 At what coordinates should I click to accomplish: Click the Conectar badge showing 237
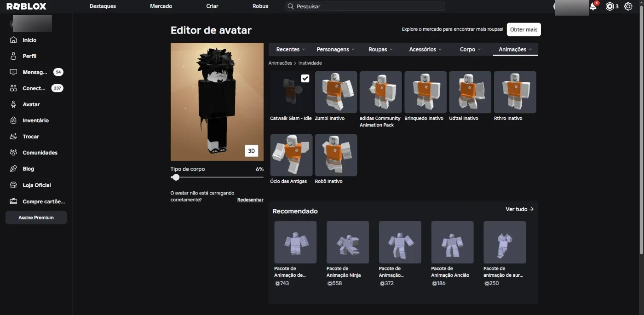click(57, 88)
